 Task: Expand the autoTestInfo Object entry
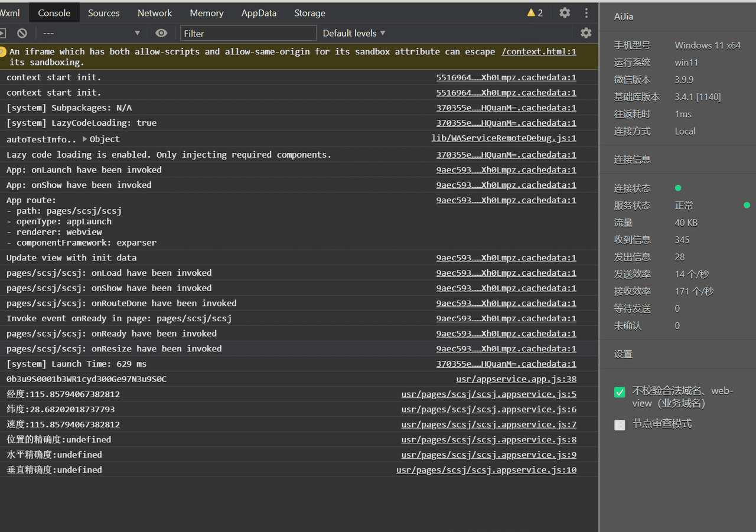85,139
